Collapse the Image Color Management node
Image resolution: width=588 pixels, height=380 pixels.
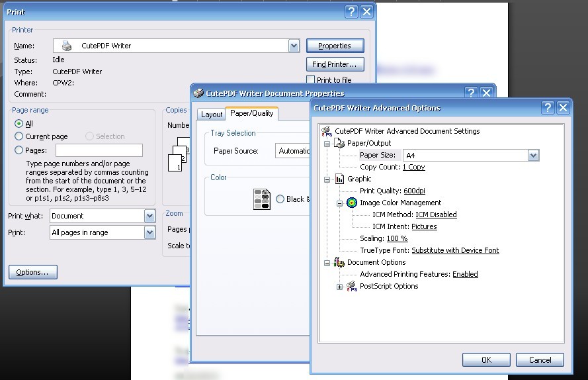339,203
